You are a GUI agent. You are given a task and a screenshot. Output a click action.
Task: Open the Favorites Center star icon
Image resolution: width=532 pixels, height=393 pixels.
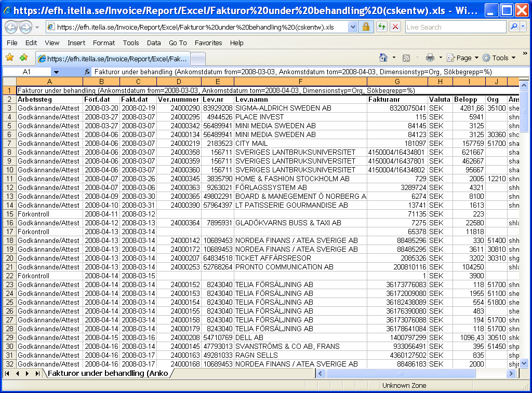(9, 58)
